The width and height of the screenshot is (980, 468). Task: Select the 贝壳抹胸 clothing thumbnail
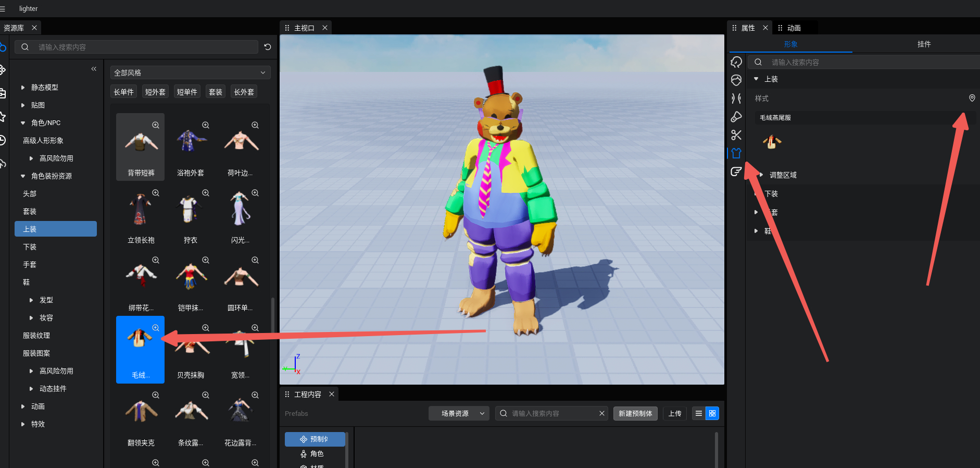[191, 350]
